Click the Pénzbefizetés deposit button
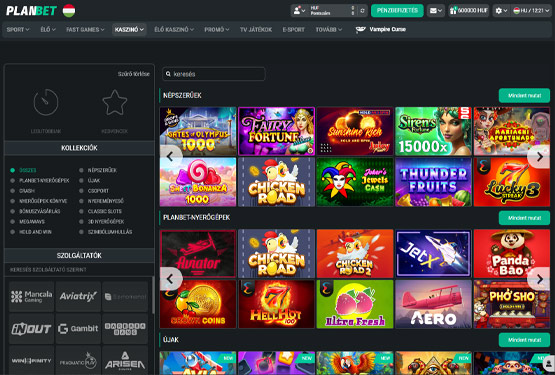Image resolution: width=555 pixels, height=375 pixels. [x=397, y=11]
